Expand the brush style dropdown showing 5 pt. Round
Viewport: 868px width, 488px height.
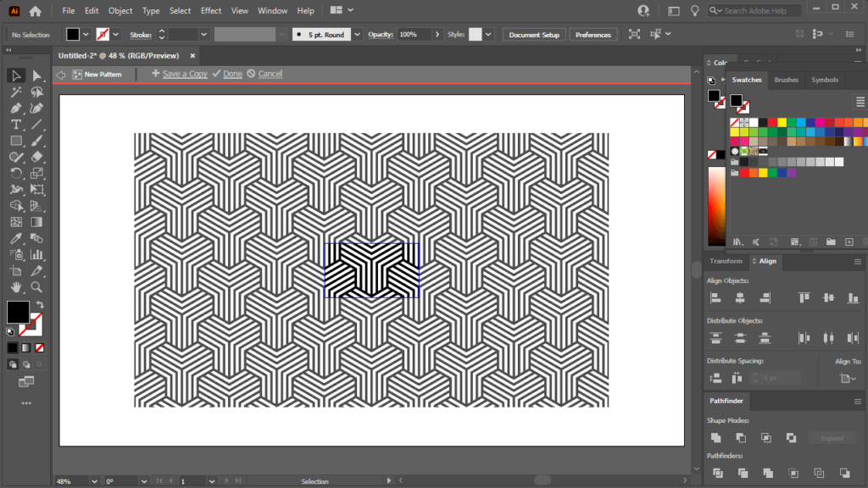(x=356, y=35)
